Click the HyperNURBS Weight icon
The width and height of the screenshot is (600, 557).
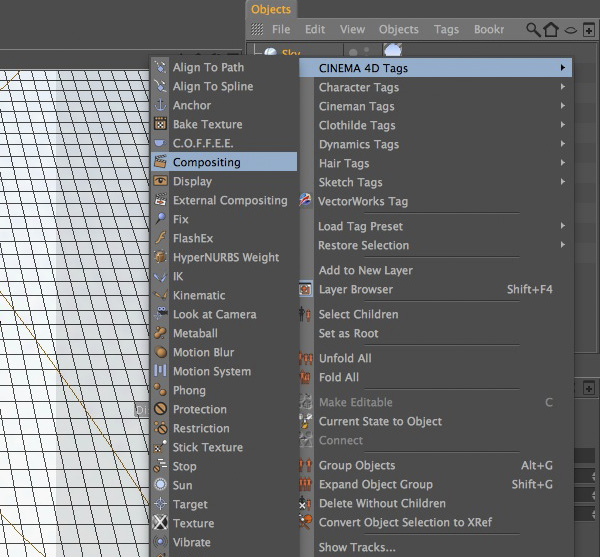(160, 257)
